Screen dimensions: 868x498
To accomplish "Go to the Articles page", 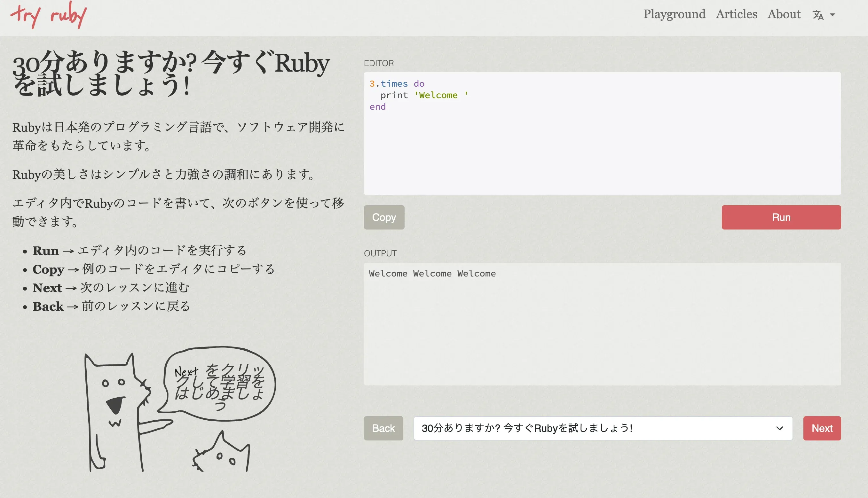I will tap(736, 14).
